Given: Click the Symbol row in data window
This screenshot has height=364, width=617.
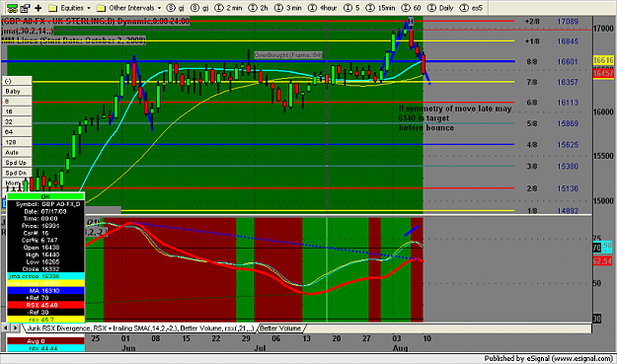Looking at the screenshot, I should 45,204.
